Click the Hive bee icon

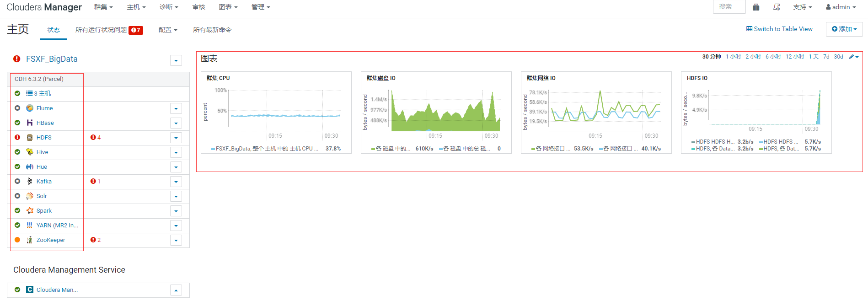[x=30, y=152]
